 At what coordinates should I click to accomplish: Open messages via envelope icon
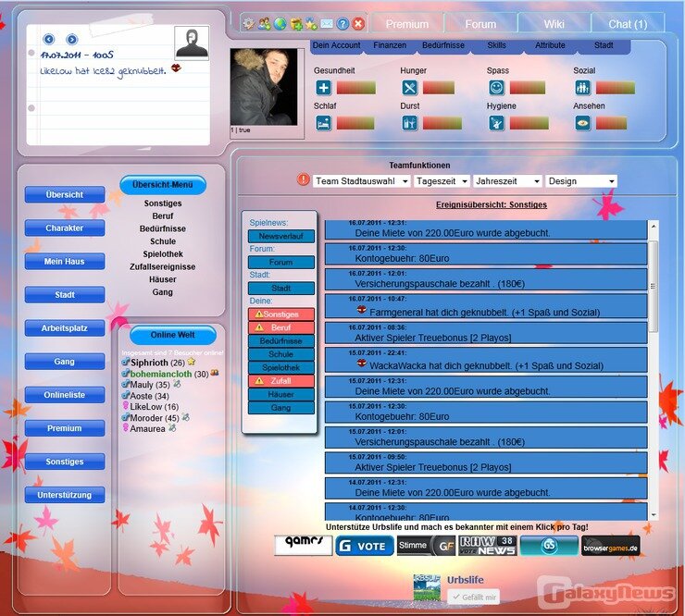(327, 23)
